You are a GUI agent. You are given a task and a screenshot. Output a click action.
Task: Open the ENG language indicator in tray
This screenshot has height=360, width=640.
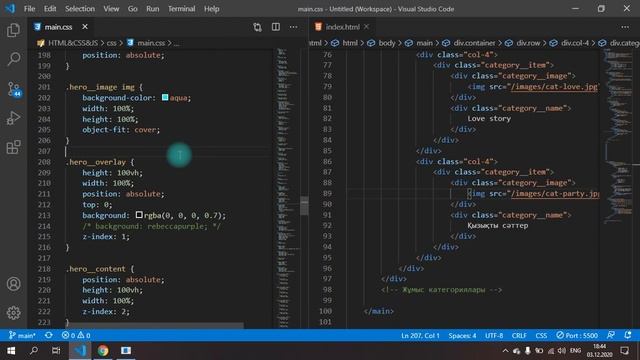point(575,351)
